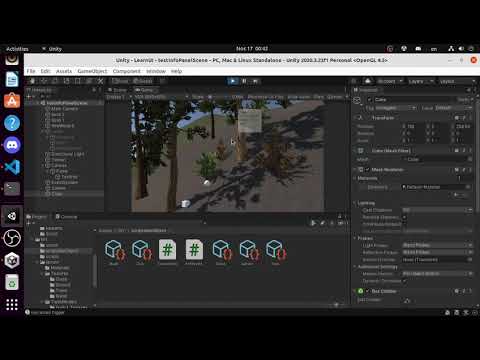480x360 pixels.
Task: Collapse the Transform component foldout
Action: point(356,118)
